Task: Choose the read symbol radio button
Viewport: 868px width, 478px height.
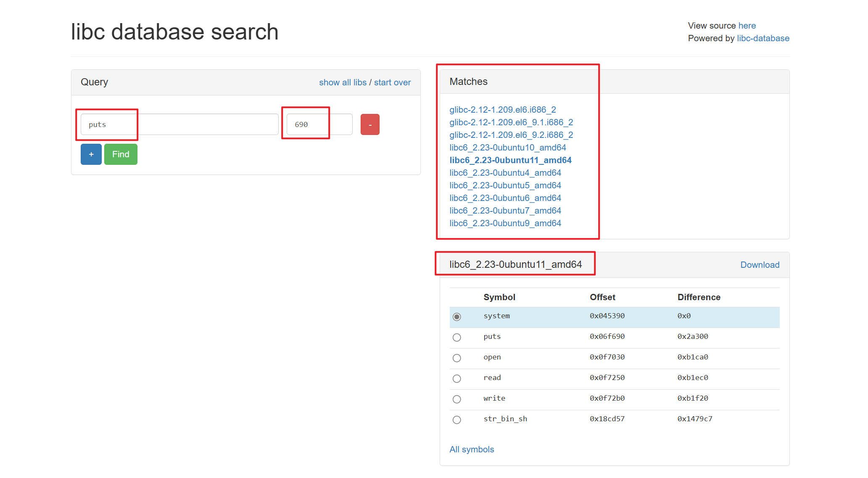Action: tap(457, 378)
